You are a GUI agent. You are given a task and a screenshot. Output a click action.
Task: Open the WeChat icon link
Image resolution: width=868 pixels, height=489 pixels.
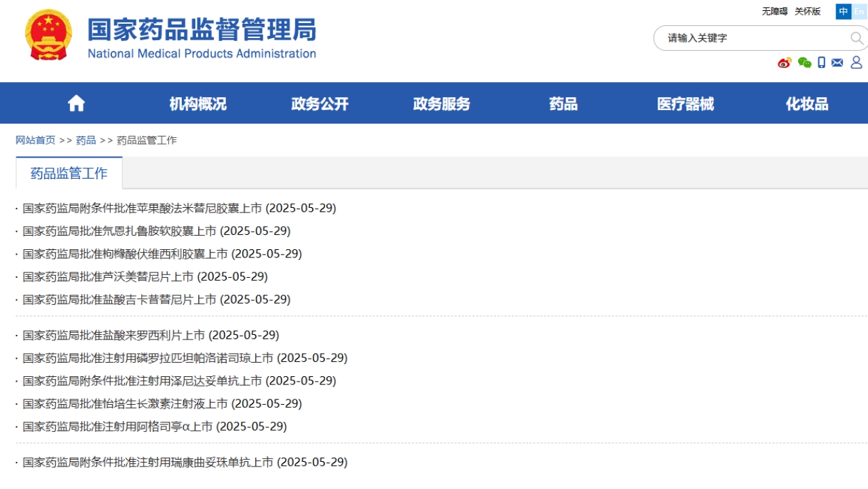(804, 62)
